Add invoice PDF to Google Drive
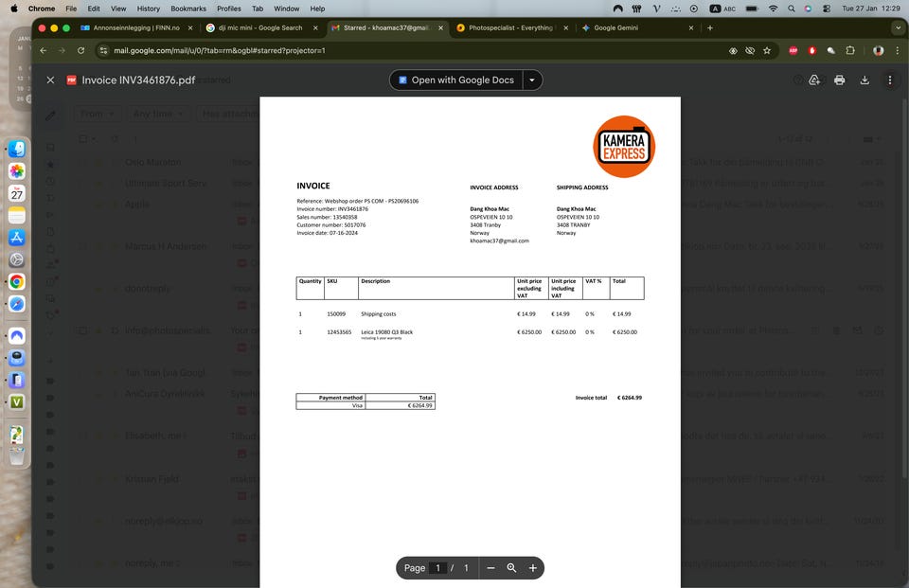The height and width of the screenshot is (588, 909). pos(814,80)
